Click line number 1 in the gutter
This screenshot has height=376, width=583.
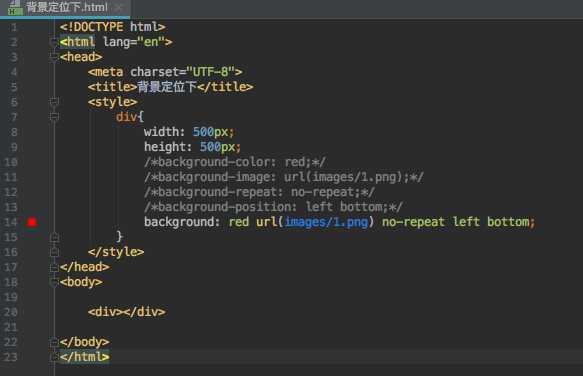[14, 27]
